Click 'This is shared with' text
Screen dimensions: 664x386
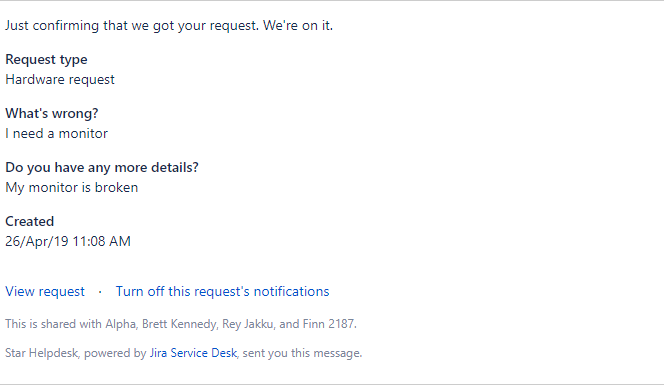coord(53,324)
